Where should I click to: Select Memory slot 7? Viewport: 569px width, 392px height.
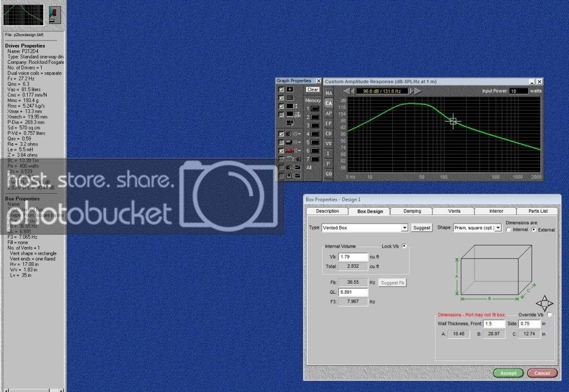pyautogui.click(x=315, y=159)
